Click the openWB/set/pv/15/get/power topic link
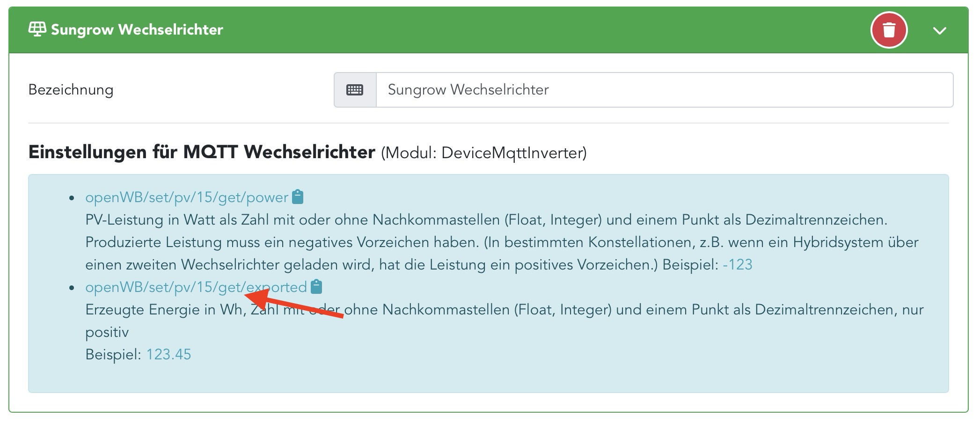The width and height of the screenshot is (980, 423). tap(187, 197)
